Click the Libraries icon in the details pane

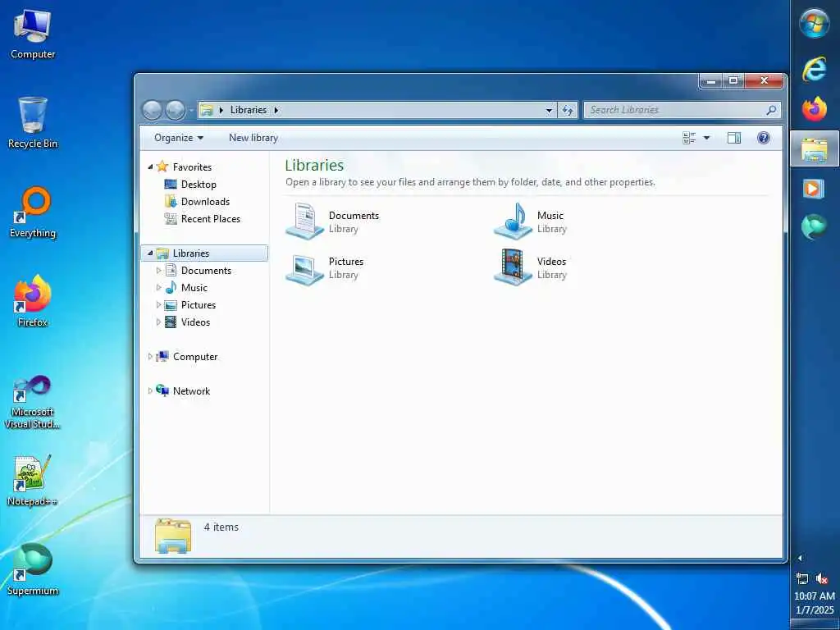click(172, 535)
